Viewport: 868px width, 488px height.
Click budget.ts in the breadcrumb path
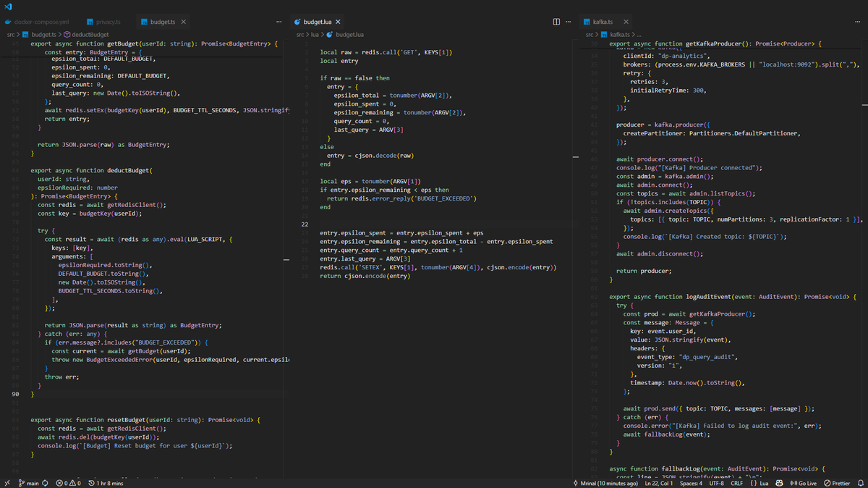[39, 34]
